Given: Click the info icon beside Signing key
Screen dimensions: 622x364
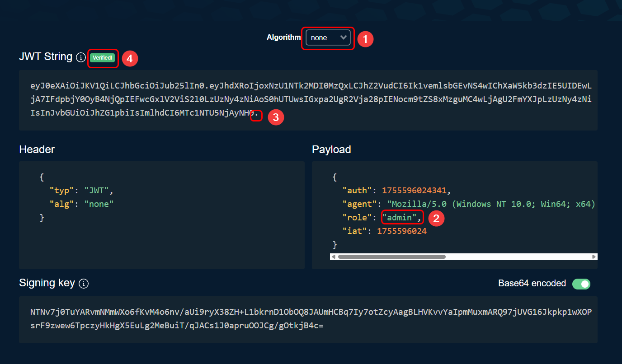Looking at the screenshot, I should (84, 284).
